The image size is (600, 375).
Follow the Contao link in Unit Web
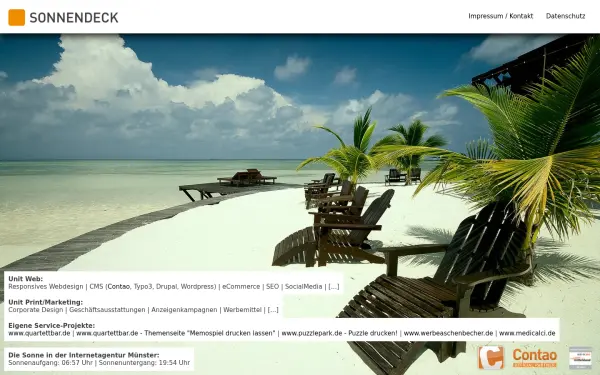pyautogui.click(x=119, y=287)
